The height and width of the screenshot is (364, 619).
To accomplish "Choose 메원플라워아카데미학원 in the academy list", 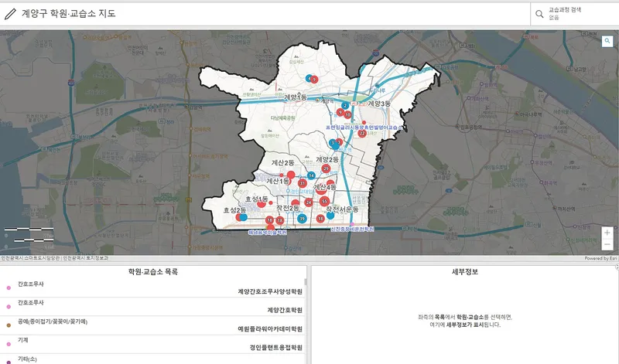I will [269, 328].
